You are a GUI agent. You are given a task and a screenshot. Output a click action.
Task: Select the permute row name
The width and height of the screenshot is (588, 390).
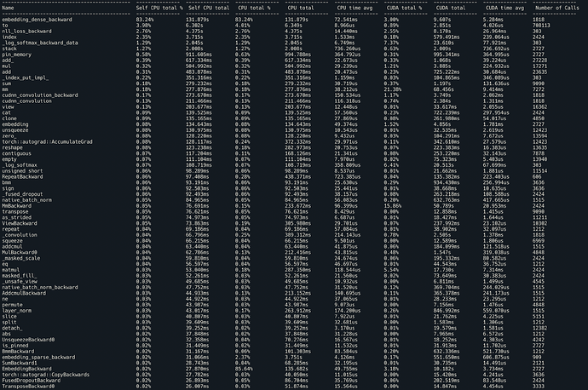tap(13, 305)
